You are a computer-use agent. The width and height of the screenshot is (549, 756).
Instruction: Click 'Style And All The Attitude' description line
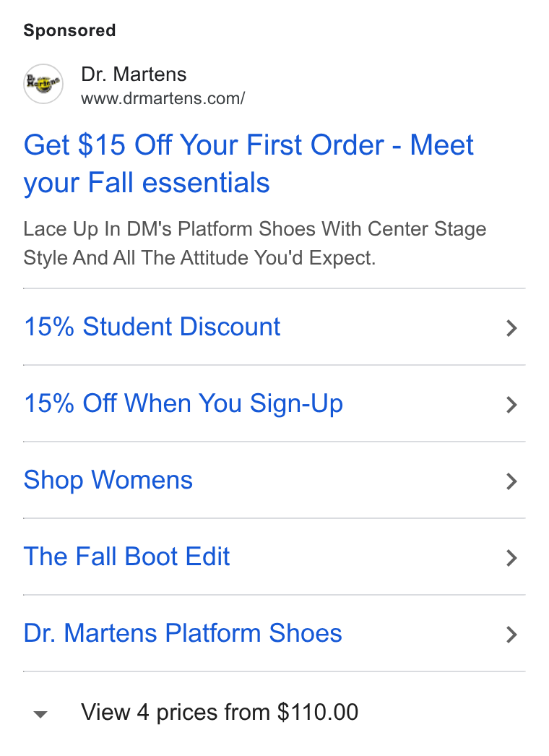coord(199,258)
